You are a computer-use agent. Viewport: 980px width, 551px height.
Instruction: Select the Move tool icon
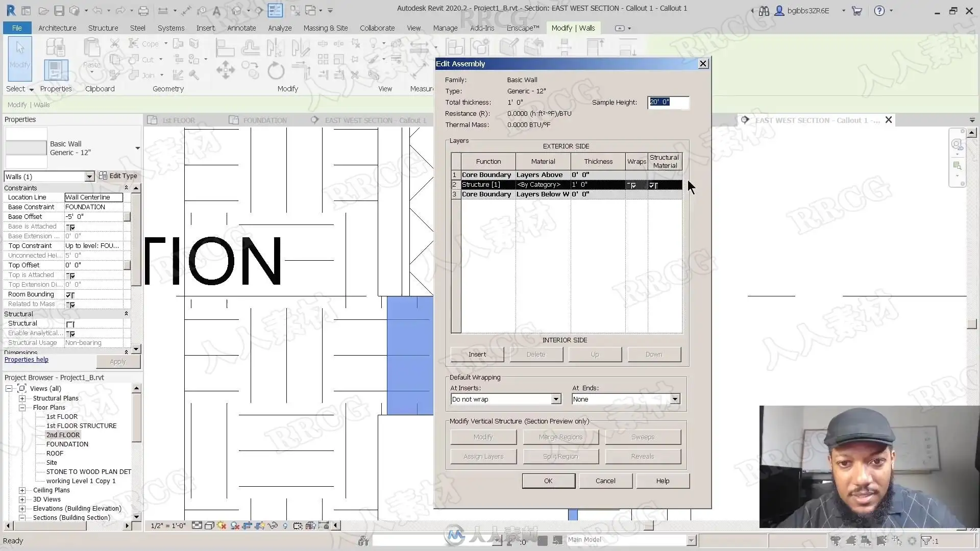(x=225, y=70)
